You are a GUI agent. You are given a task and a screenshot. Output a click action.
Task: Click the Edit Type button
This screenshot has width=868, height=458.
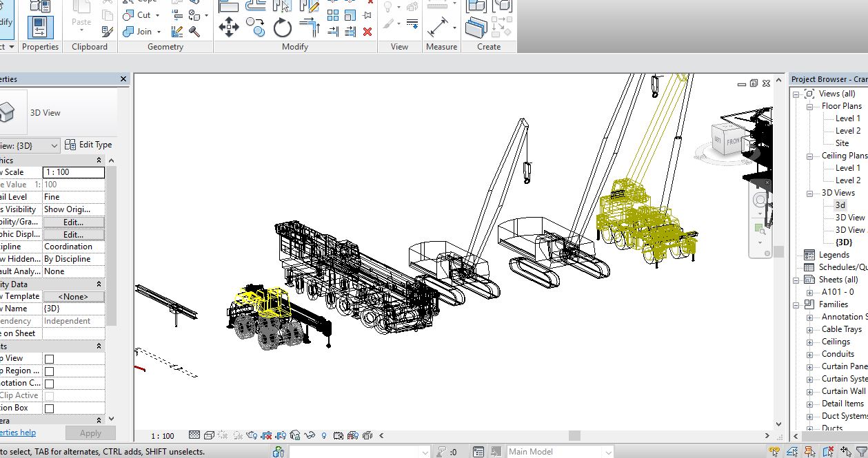coord(88,145)
